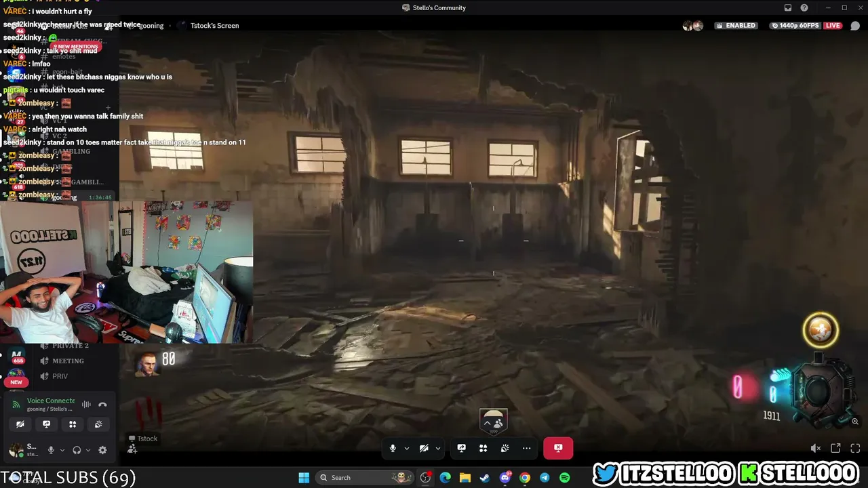This screenshot has width=868, height=488.
Task: Expand output device arrow in user panel
Action: (88, 450)
